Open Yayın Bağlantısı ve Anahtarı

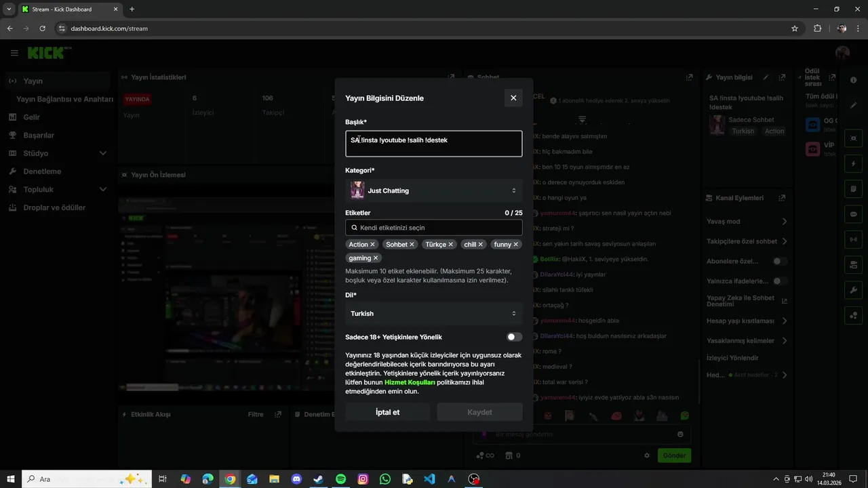click(x=64, y=99)
